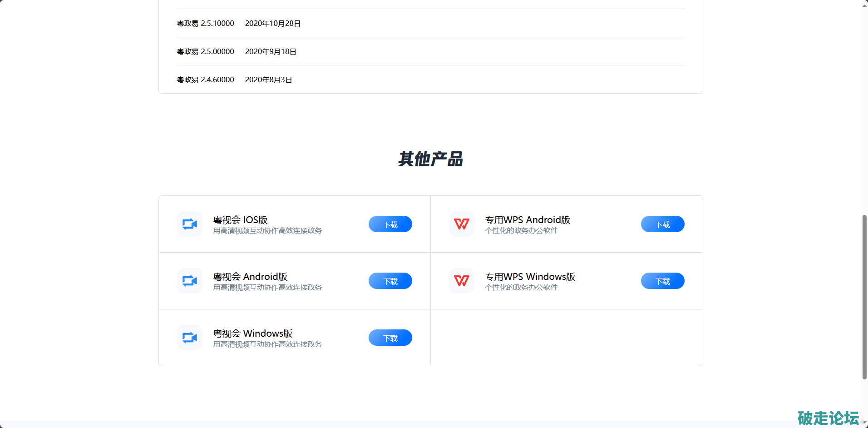Screen dimensions: 868x428
Task: Download 粤视会 IOS版
Action: click(390, 224)
